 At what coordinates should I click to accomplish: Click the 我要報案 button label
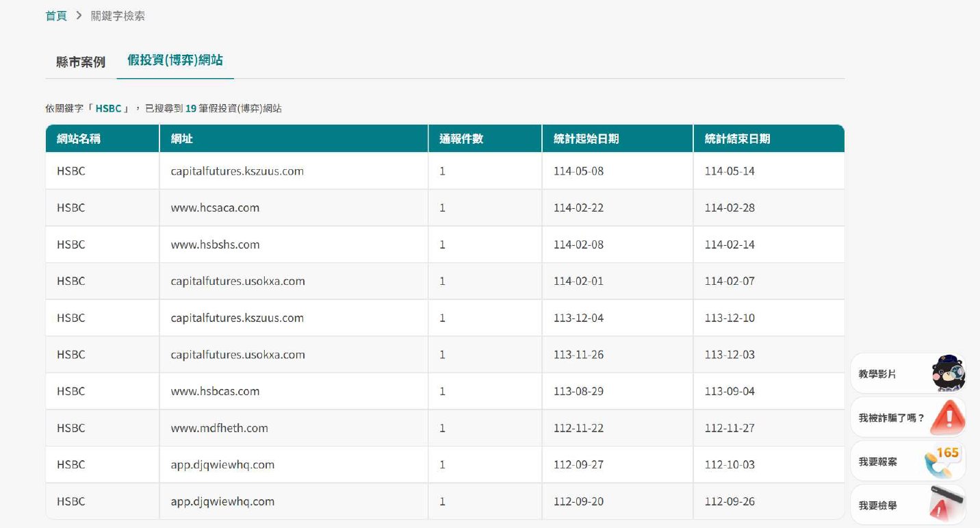point(877,462)
